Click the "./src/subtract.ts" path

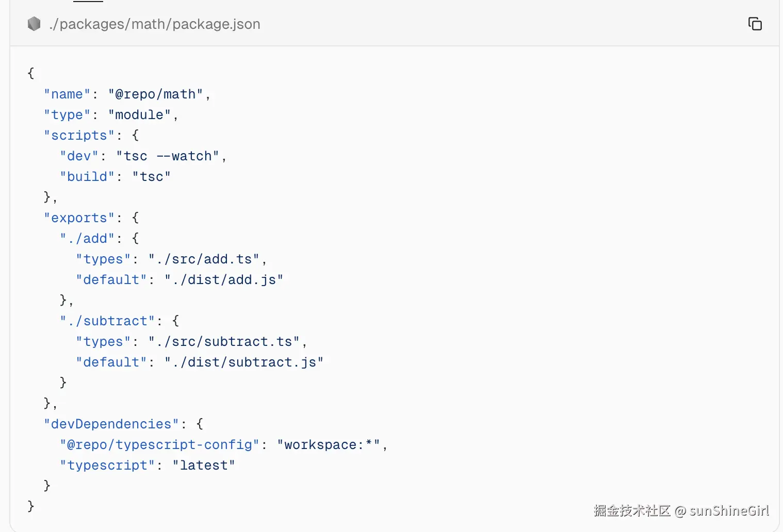point(224,342)
